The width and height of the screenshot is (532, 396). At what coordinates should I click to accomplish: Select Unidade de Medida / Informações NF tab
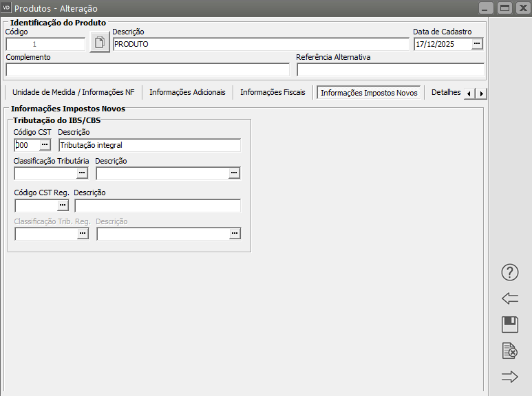point(74,93)
